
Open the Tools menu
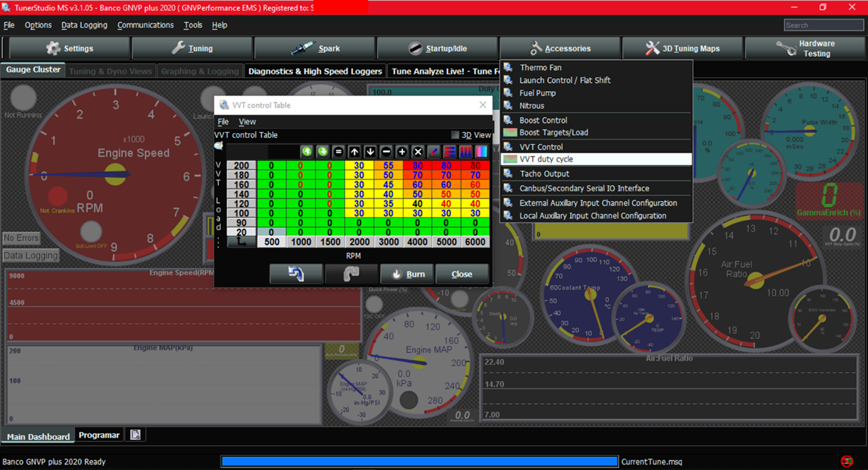pyautogui.click(x=193, y=25)
